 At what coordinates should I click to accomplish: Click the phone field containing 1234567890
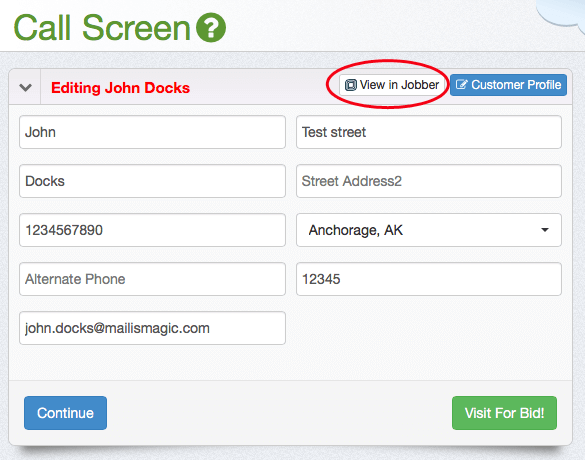pos(152,230)
